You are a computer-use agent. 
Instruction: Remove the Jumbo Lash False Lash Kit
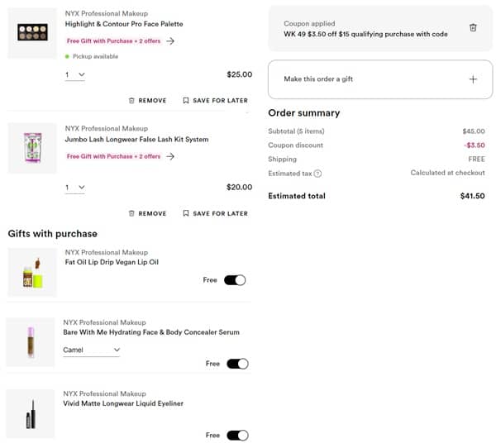pos(148,213)
